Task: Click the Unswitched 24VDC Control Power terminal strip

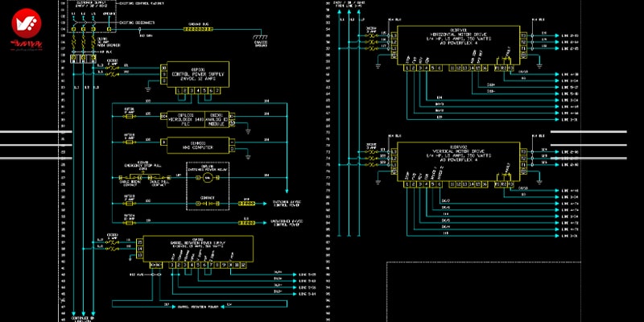Action: tap(246, 223)
